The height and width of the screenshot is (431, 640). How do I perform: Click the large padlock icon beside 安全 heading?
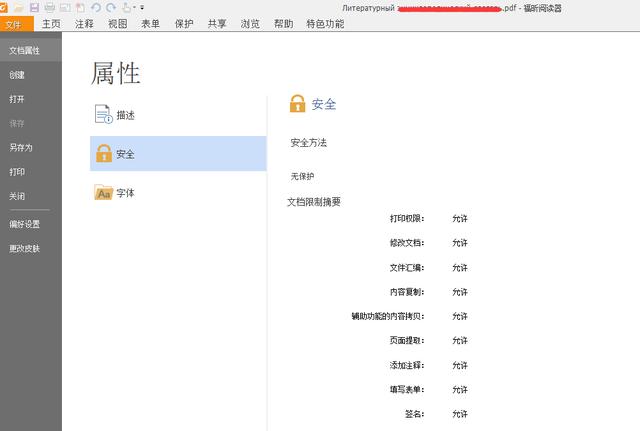pos(298,104)
